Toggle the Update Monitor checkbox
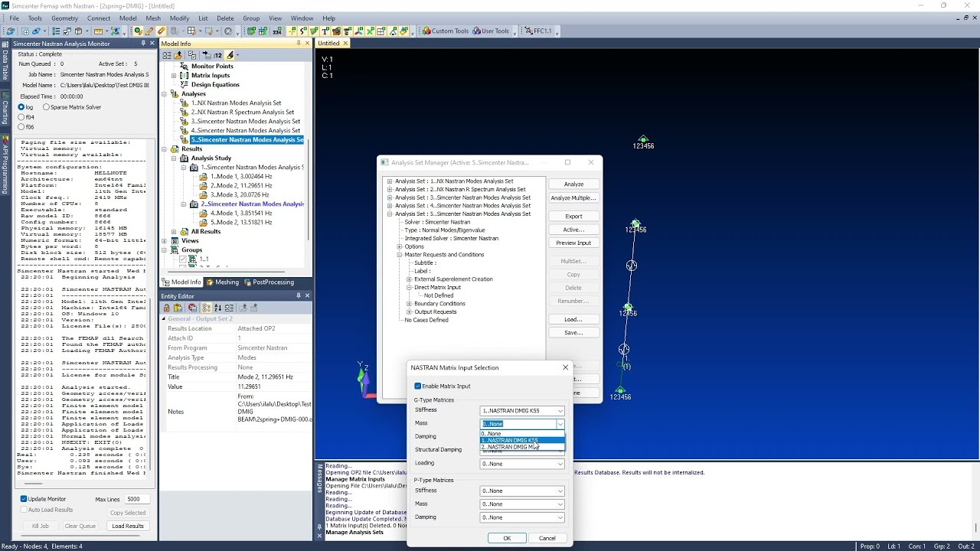The height and width of the screenshot is (551, 980). click(24, 499)
